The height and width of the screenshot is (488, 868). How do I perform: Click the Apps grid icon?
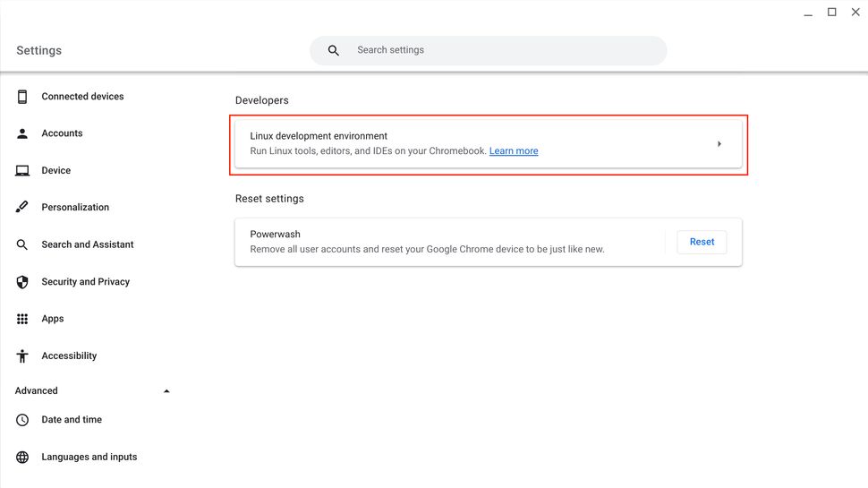22,319
